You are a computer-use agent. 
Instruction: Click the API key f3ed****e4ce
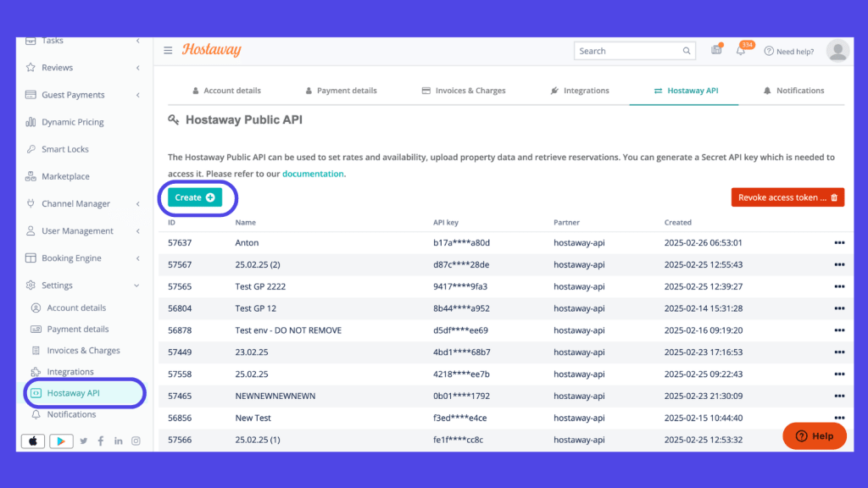point(460,418)
